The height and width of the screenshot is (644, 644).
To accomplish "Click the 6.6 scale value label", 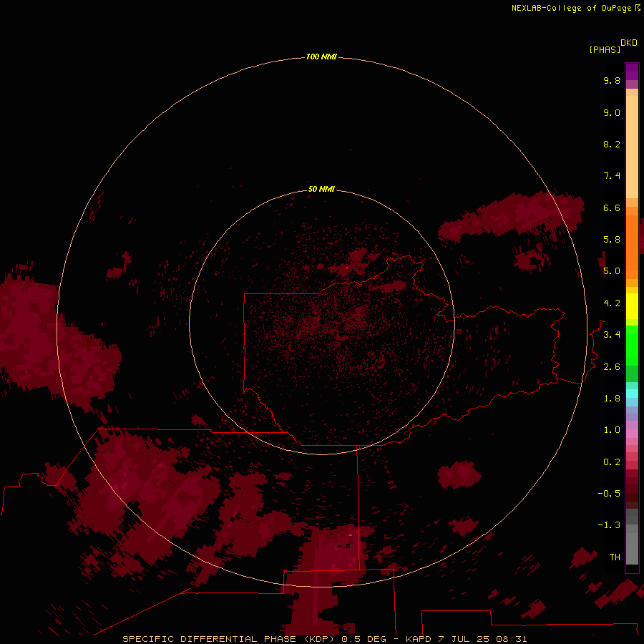I will click(612, 208).
